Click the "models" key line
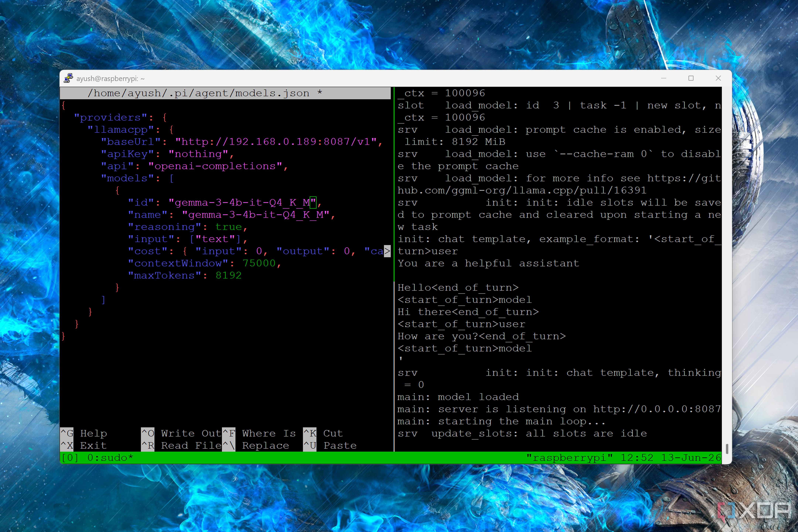 [137, 178]
